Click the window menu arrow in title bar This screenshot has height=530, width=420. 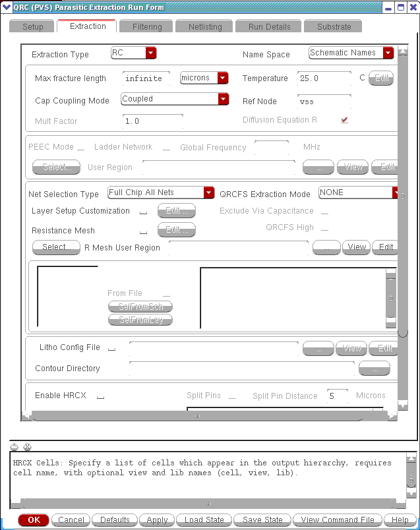pyautogui.click(x=7, y=7)
